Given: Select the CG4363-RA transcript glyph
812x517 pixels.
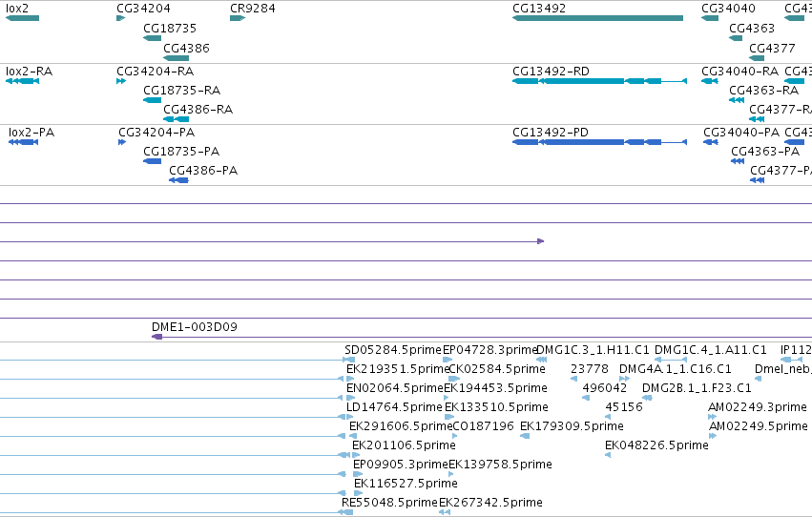Looking at the screenshot, I should [737, 100].
